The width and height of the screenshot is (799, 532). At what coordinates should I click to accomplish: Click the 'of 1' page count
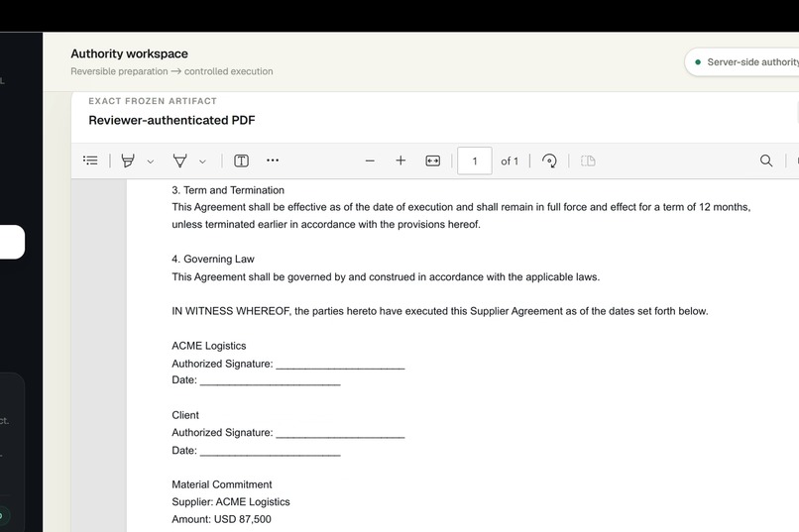pyautogui.click(x=510, y=161)
